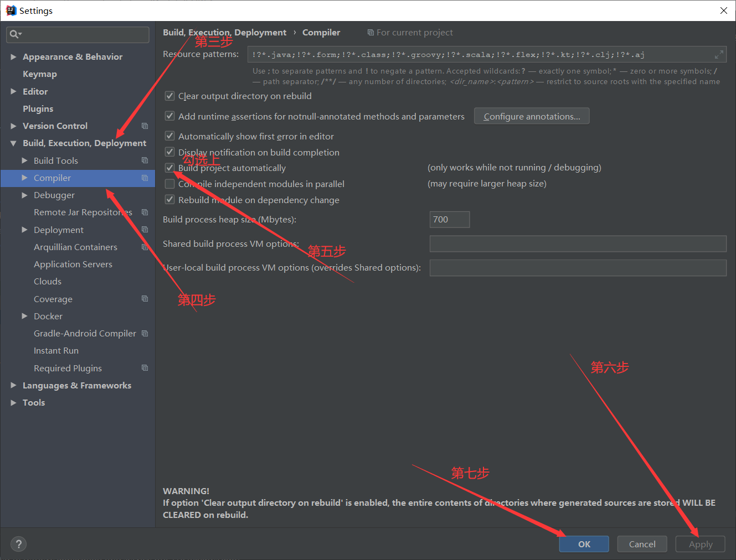Click Build process heap size field
Image resolution: width=736 pixels, height=560 pixels.
click(x=450, y=219)
